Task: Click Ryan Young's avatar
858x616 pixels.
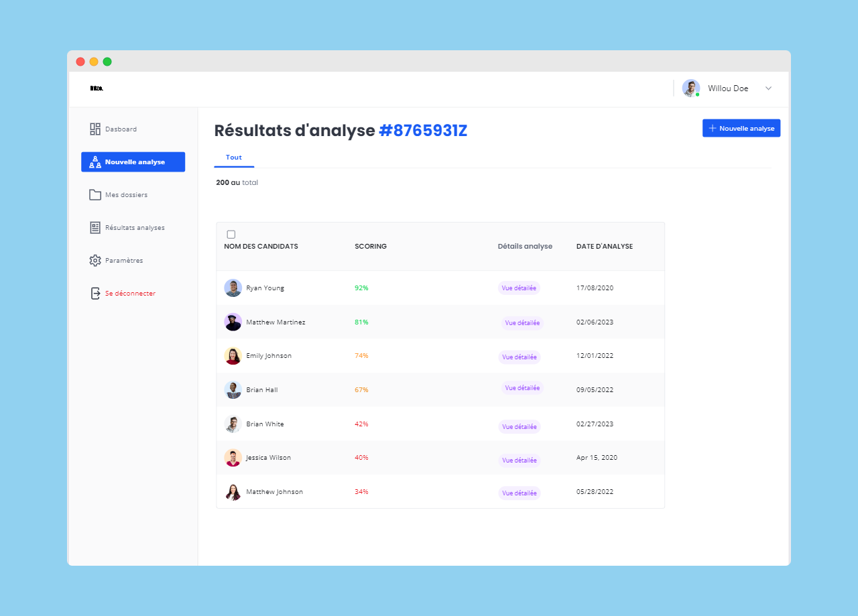Action: (x=233, y=288)
